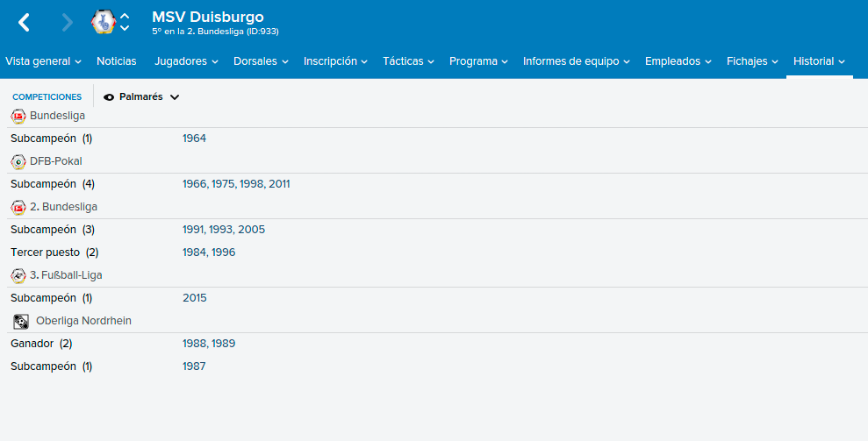Open the 2. Bundesliga competition link
Screen dimensions: 868x441
(x=64, y=206)
